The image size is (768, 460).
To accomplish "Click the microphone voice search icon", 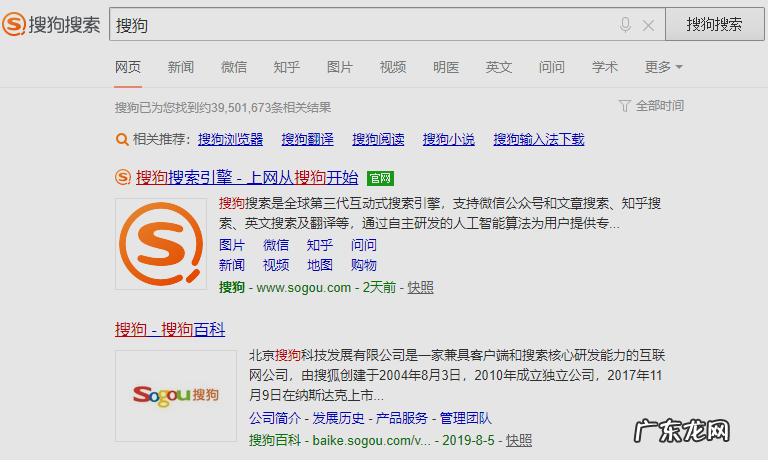I will tap(626, 25).
